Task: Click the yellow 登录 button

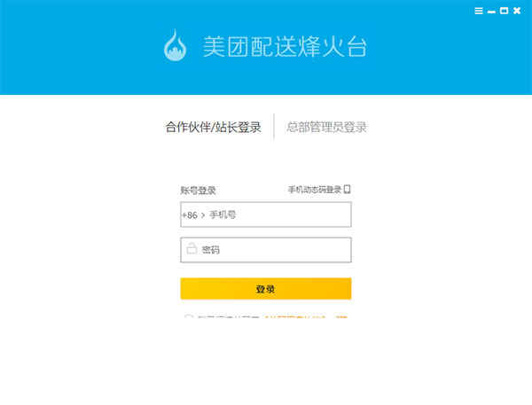Action: 266,289
